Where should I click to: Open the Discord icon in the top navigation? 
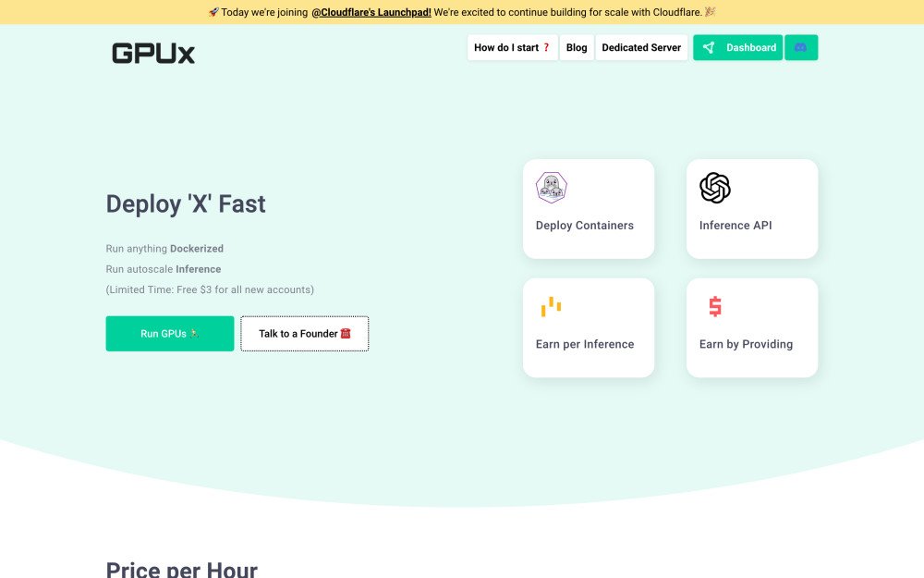coord(800,47)
